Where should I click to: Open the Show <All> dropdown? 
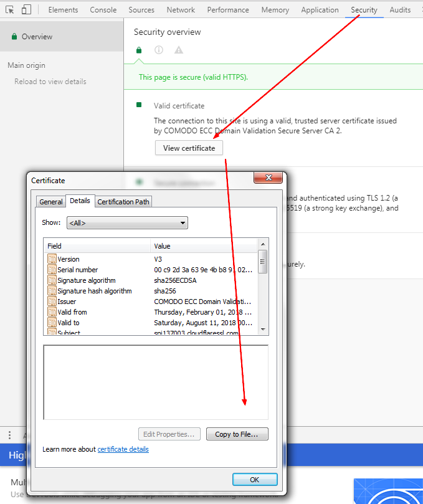(127, 223)
